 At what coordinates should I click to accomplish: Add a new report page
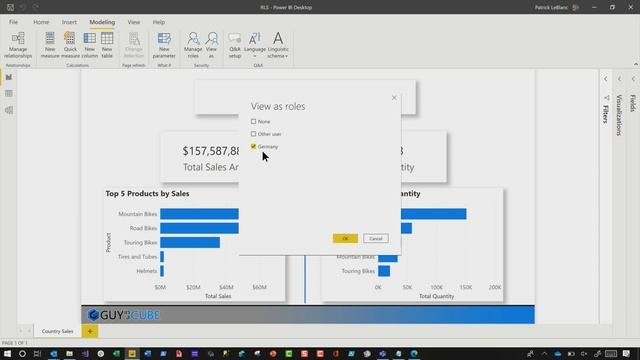tap(90, 331)
